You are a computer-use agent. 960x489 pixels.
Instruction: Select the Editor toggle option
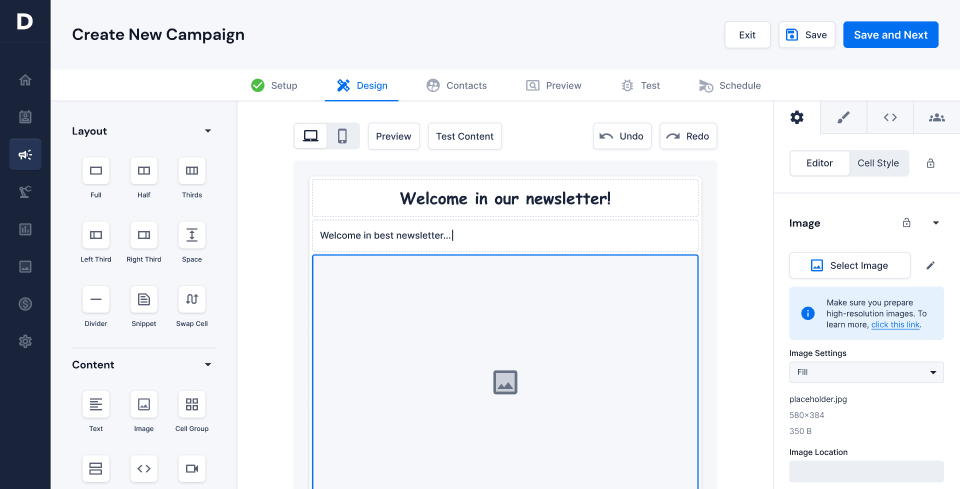819,163
